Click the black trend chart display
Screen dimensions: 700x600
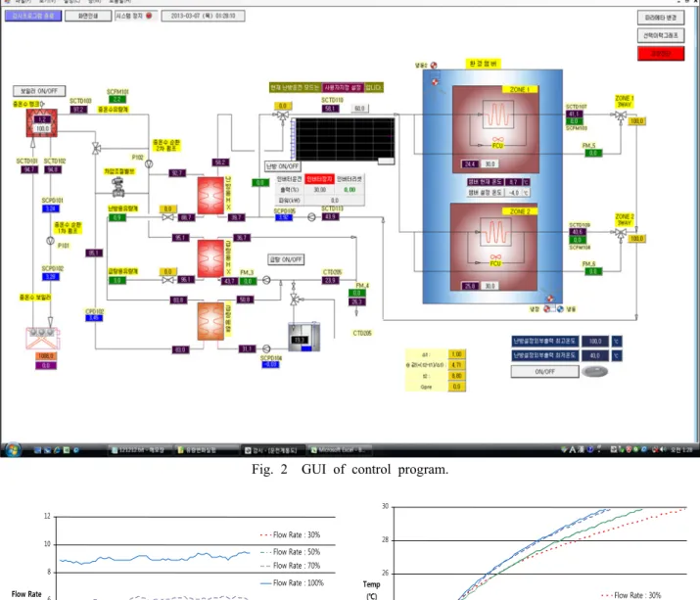pyautogui.click(x=344, y=139)
